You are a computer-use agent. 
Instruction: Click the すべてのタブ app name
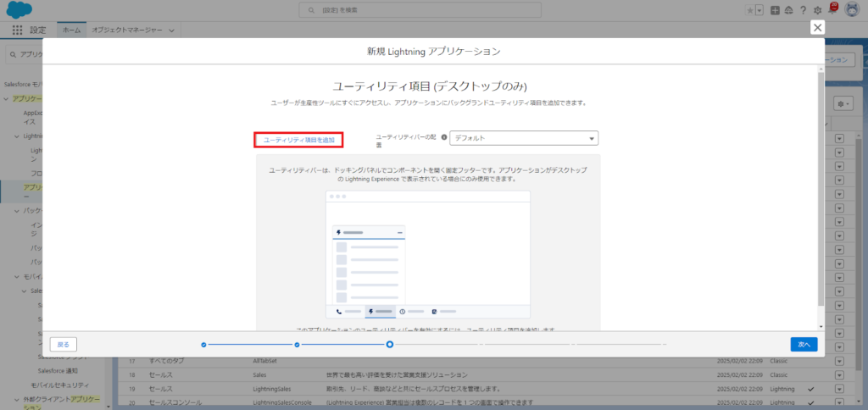[x=167, y=362]
